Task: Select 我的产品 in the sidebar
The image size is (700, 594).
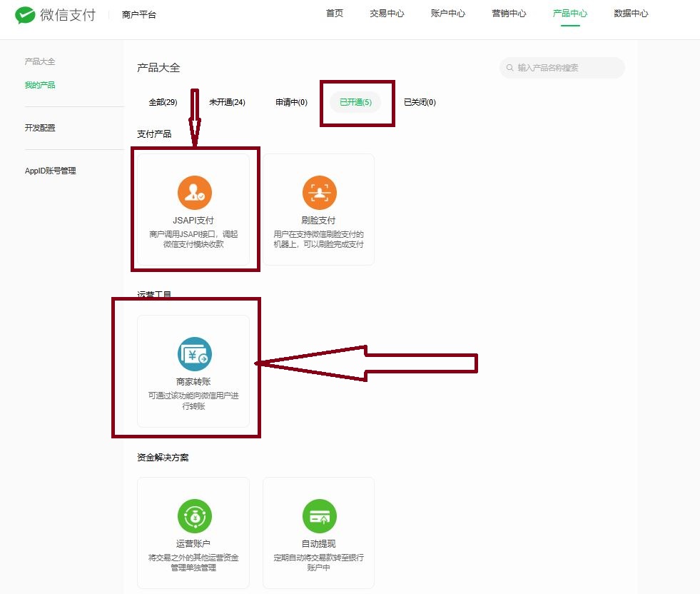Action: (40, 85)
